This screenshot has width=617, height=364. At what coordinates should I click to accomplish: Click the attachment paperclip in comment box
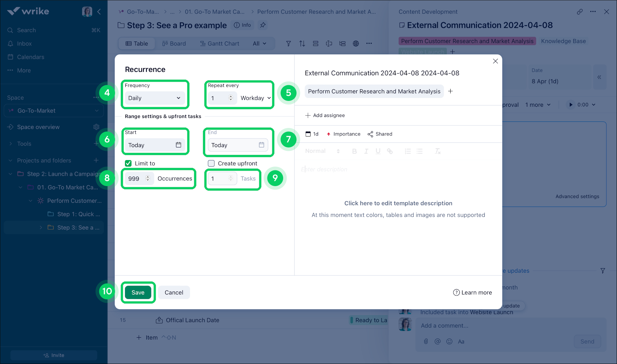[x=426, y=341]
